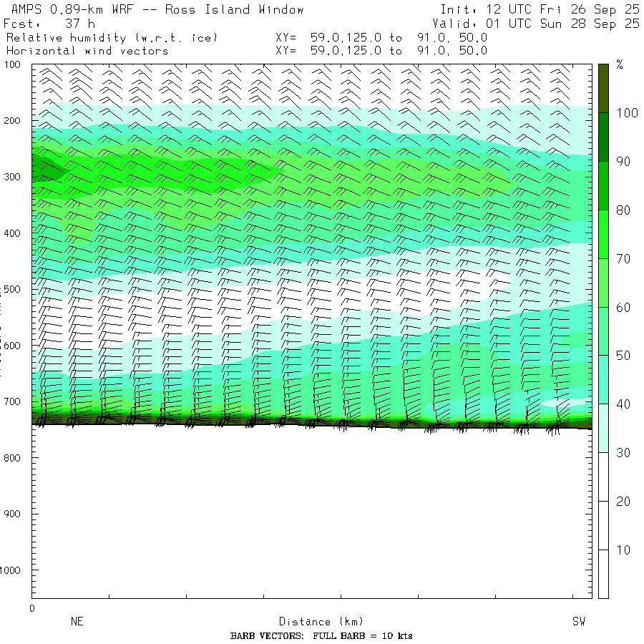The width and height of the screenshot is (644, 644).
Task: Click the colorbar band between 40 and 50
Action: coord(603,379)
